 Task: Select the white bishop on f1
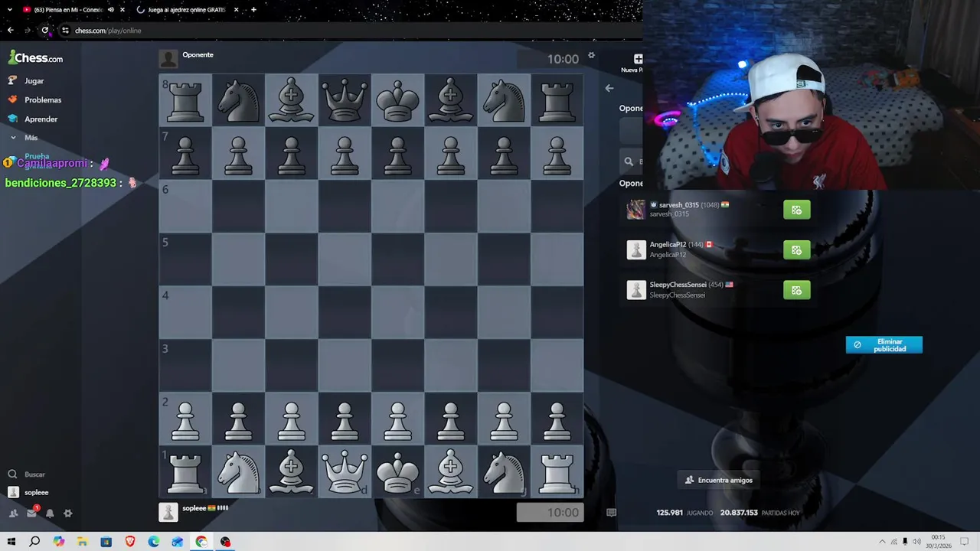tap(451, 471)
